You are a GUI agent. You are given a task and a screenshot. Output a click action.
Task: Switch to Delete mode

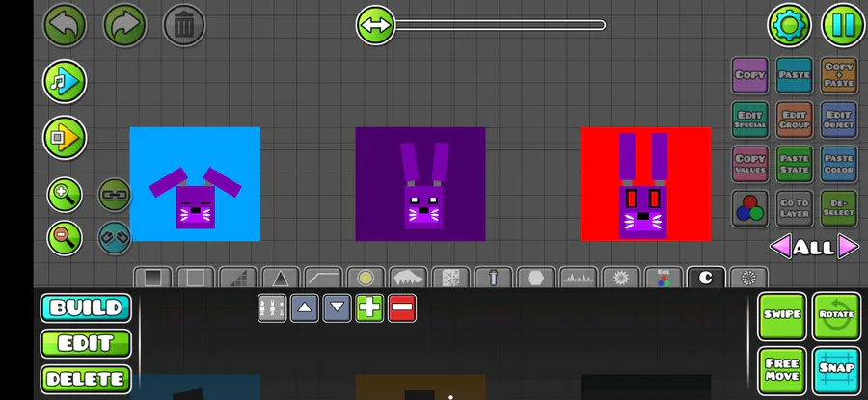tap(86, 379)
